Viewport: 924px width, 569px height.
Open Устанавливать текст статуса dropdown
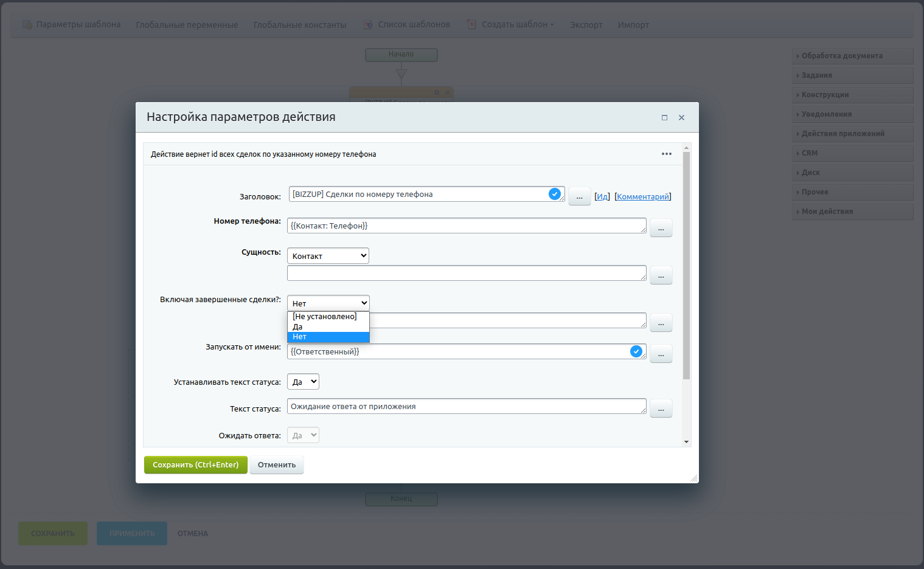tap(303, 382)
